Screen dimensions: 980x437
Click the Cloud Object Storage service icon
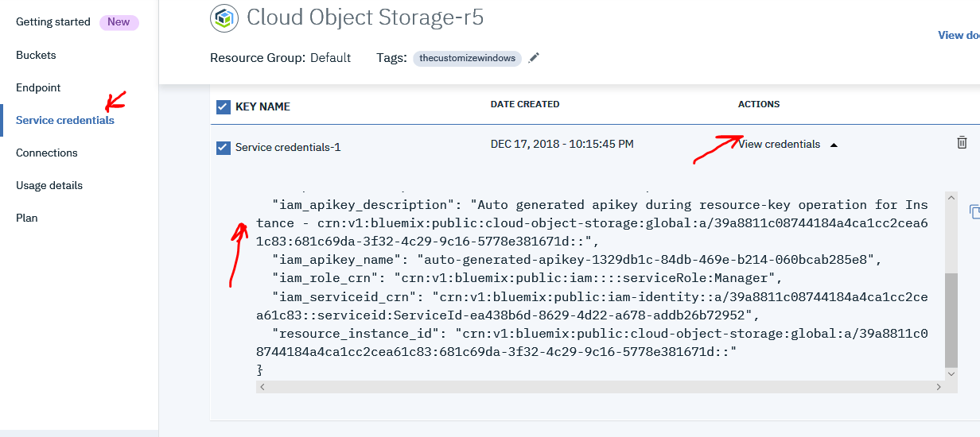point(224,17)
